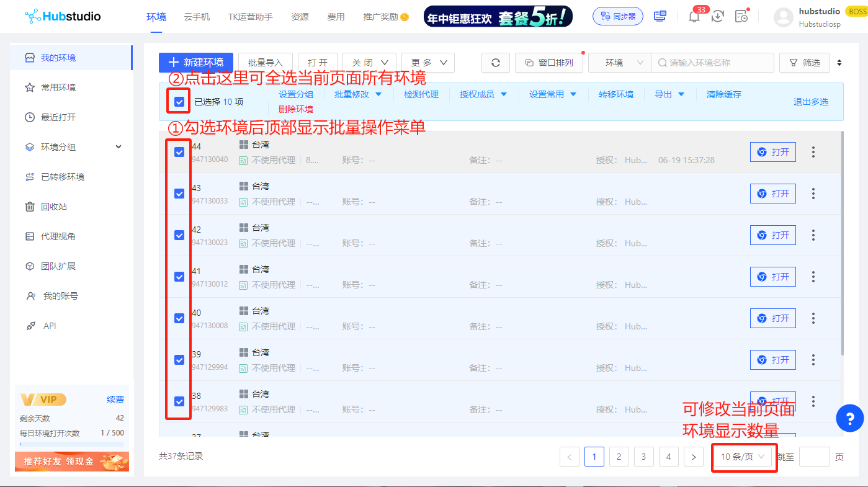Open the notifications bell icon
Image resolution: width=868 pixels, height=487 pixels.
click(x=694, y=17)
